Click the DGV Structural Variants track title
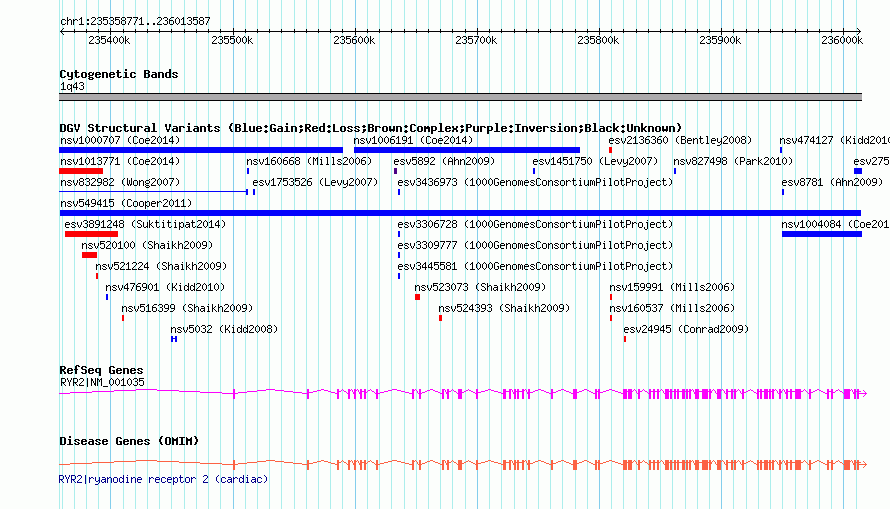Image resolution: width=890 pixels, height=509 pixels. 371,128
